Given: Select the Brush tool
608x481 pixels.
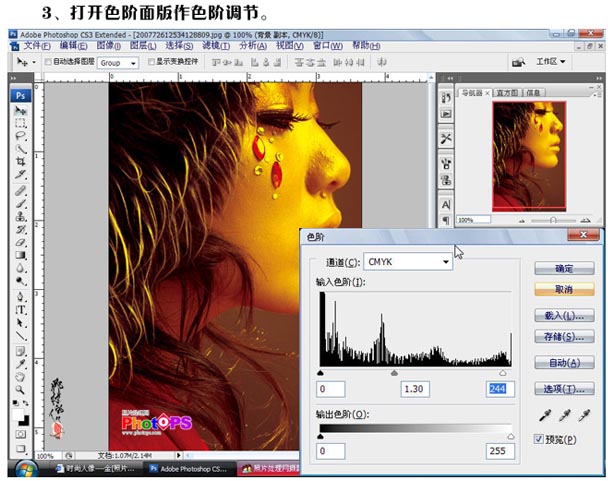Looking at the screenshot, I should click(x=21, y=203).
